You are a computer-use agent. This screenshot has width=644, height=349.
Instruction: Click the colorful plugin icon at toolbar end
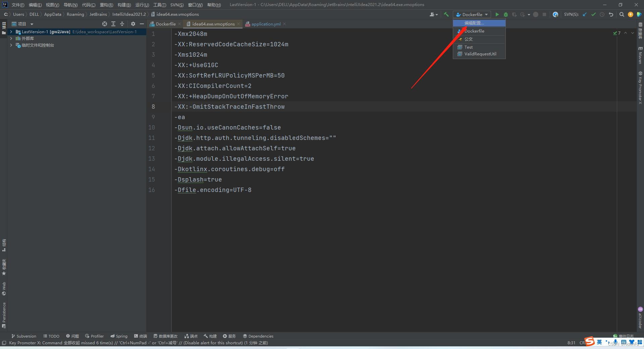pos(639,14)
